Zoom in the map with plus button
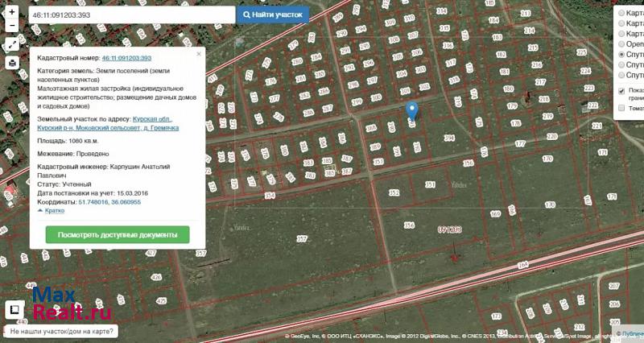Viewport: 644px width, 343px height. tap(12, 12)
